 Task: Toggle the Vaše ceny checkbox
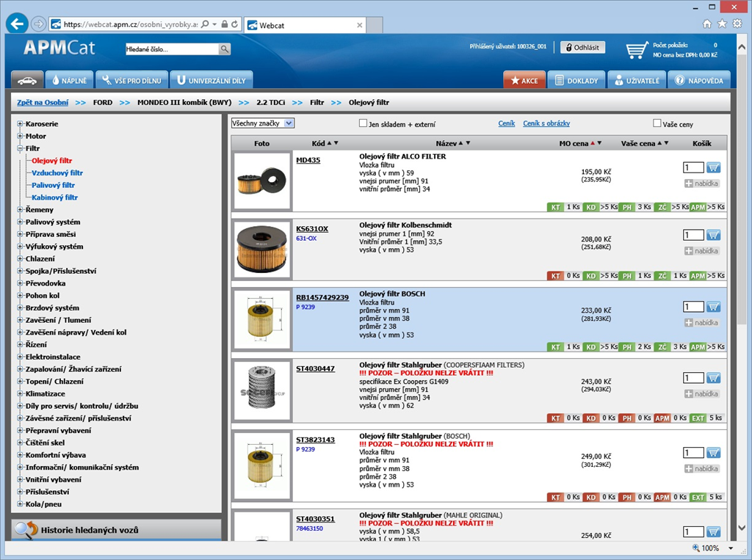657,123
